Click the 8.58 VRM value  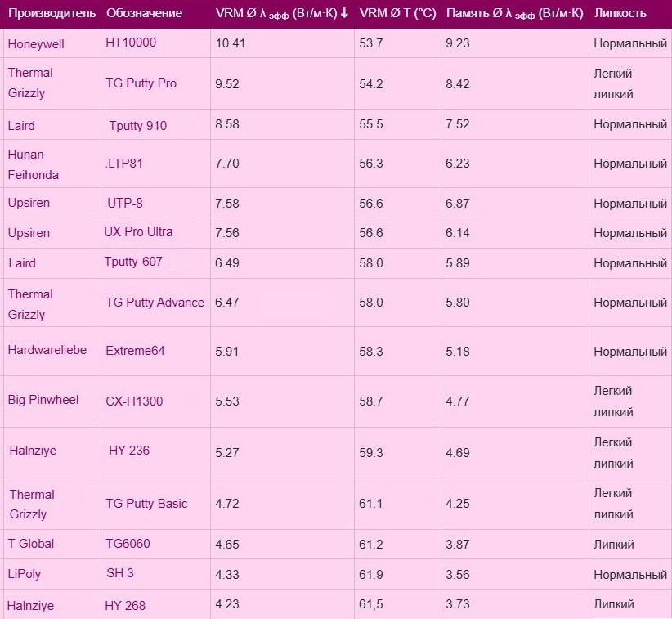[227, 124]
